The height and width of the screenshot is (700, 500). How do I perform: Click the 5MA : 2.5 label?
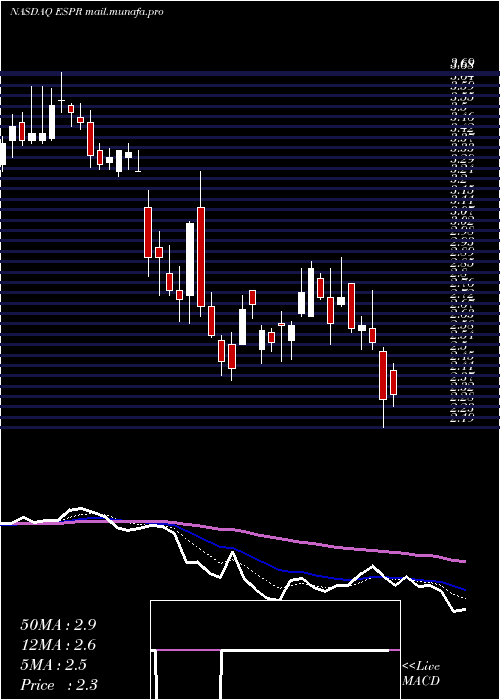(54, 665)
